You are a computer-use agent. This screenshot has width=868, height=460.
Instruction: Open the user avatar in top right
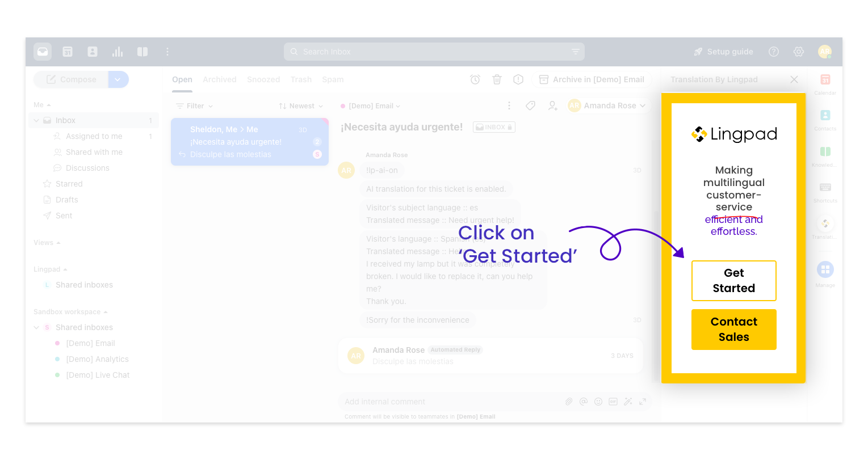[x=825, y=52]
